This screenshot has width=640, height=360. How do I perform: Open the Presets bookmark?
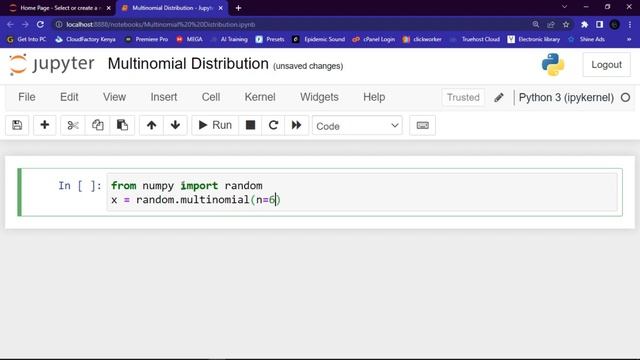point(270,39)
